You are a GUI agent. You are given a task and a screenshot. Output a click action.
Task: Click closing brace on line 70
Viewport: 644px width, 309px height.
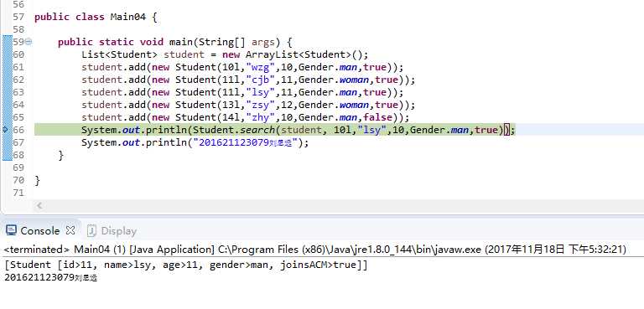click(38, 180)
